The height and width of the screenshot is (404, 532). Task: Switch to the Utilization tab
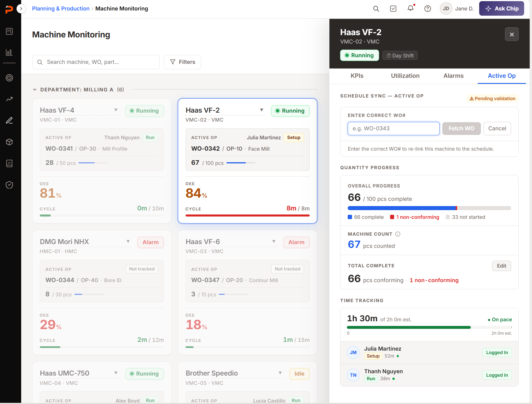click(405, 76)
